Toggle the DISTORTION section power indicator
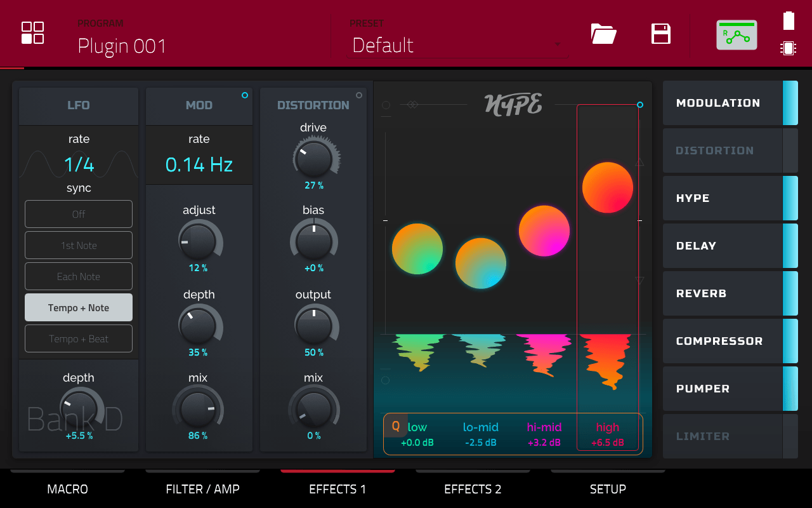The image size is (812, 508). (359, 95)
